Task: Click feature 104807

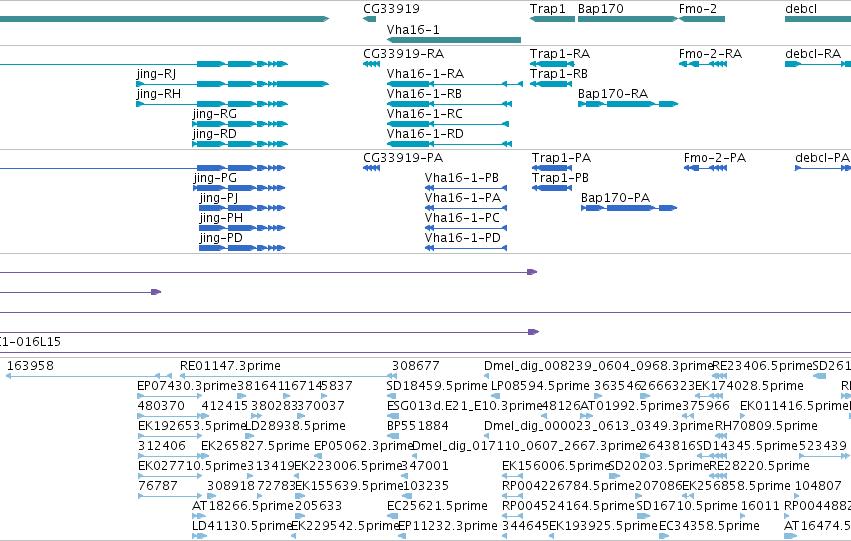Action: click(x=818, y=486)
